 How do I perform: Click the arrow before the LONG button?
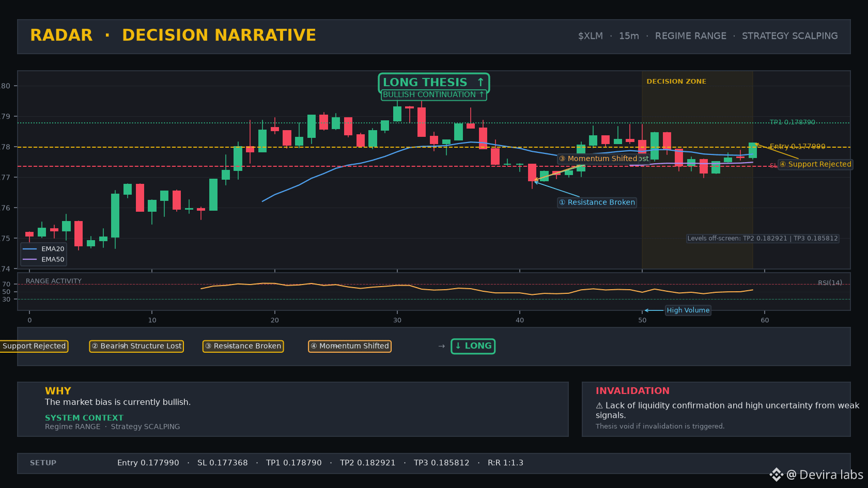point(441,347)
